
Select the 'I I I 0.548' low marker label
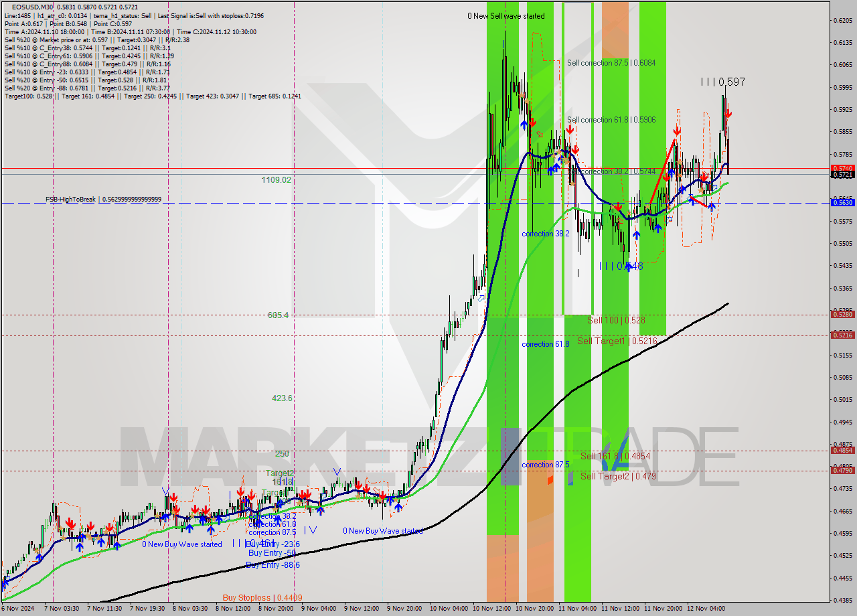(x=621, y=266)
